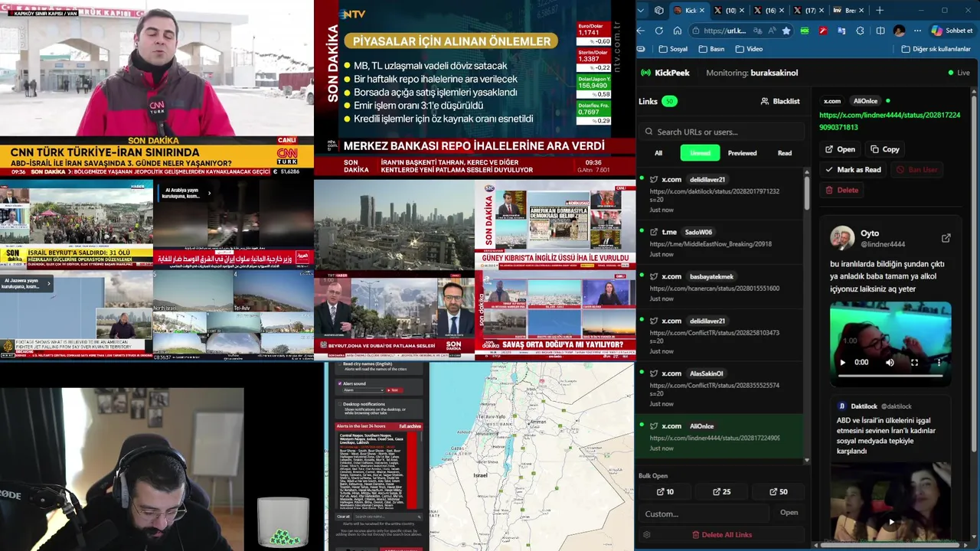Screen dimensions: 980x551
Task: Open a new browser tab
Action: click(x=880, y=10)
